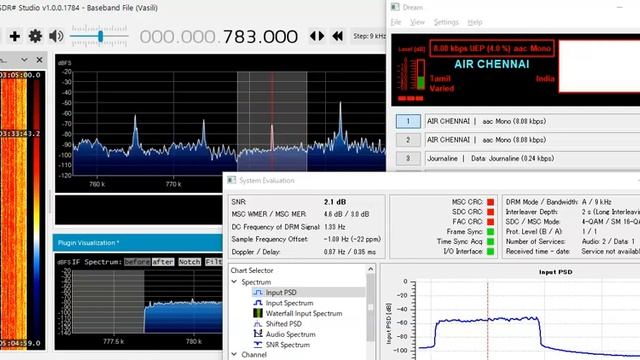Mute audio with the speaker icon
The width and height of the screenshot is (640, 360).
point(56,36)
